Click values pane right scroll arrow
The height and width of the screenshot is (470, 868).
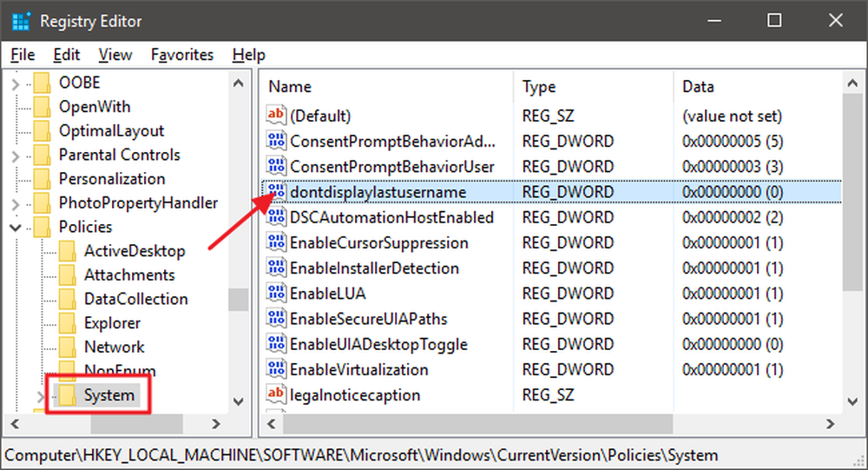(x=830, y=424)
